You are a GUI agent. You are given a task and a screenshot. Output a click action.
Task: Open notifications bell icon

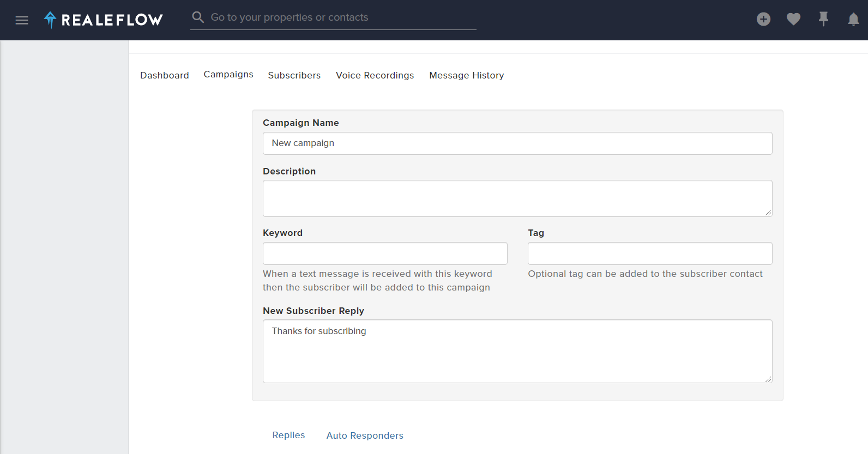(x=853, y=20)
